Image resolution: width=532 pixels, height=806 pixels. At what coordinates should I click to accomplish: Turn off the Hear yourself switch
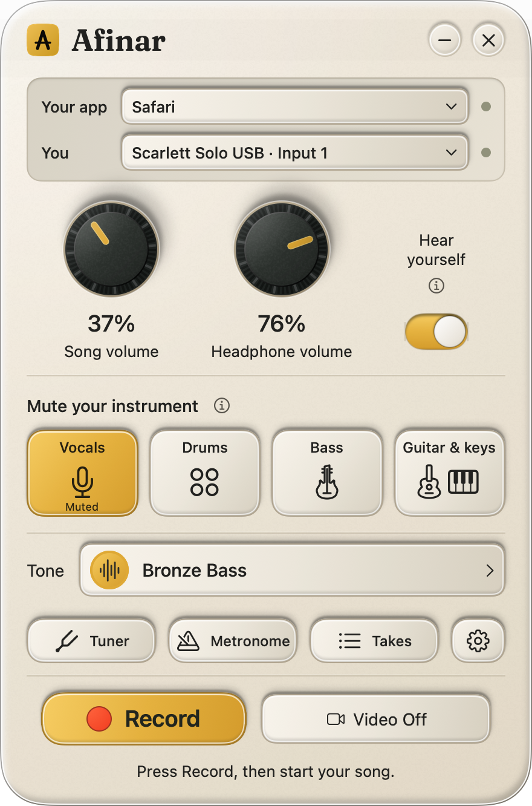point(436,332)
